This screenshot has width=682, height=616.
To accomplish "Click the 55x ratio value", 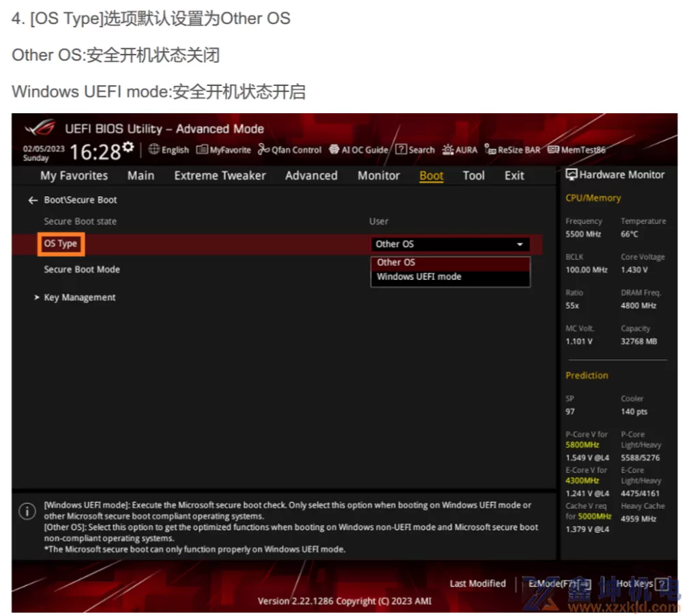I will 572,306.
